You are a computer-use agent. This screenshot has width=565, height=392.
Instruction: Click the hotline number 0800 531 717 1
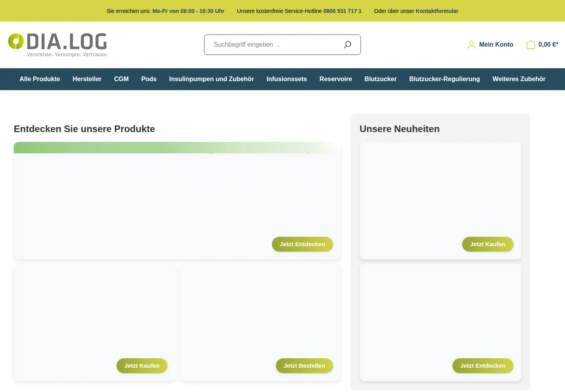coord(342,11)
